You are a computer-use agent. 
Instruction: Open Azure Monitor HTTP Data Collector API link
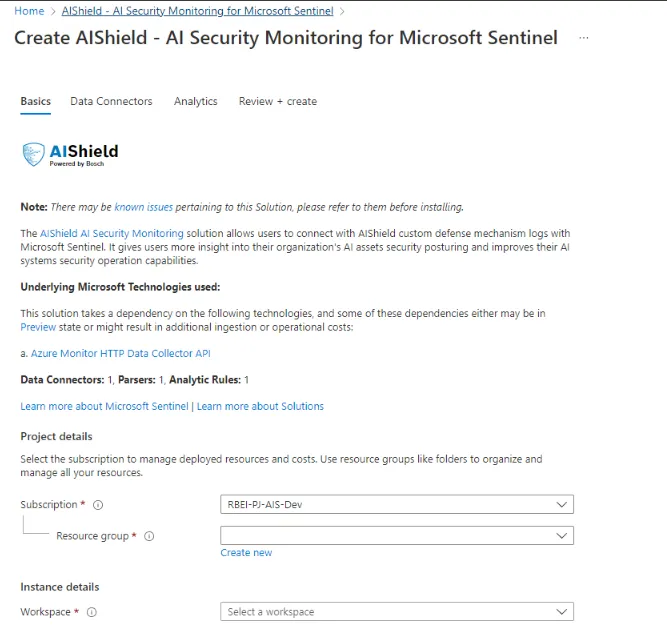120,353
